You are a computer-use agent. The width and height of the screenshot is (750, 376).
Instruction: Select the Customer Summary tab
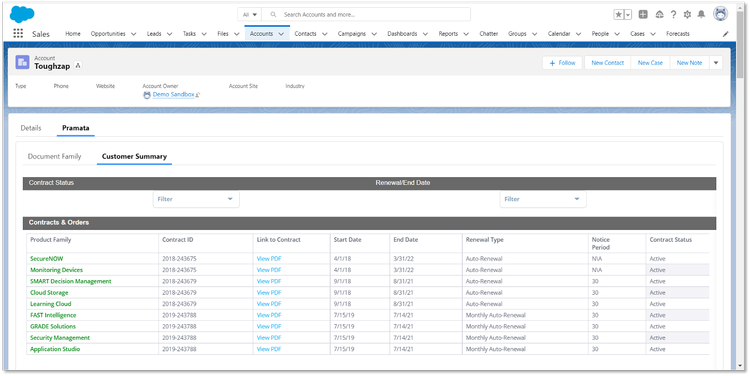point(134,156)
